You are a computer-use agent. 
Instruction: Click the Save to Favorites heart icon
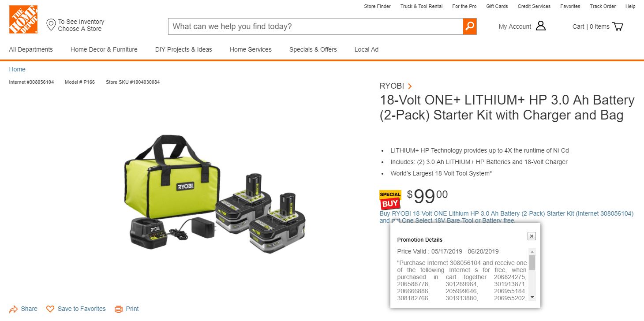click(50, 309)
